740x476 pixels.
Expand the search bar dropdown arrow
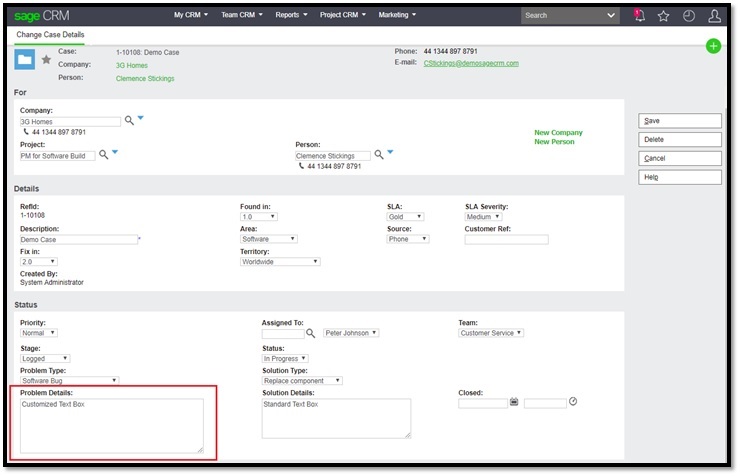[x=612, y=16]
